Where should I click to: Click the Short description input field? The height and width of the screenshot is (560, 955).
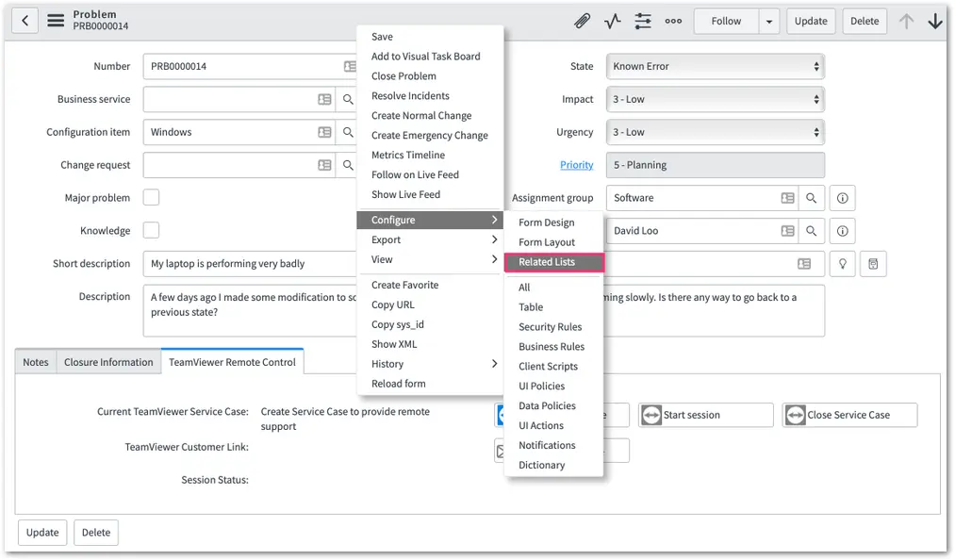pyautogui.click(x=251, y=264)
